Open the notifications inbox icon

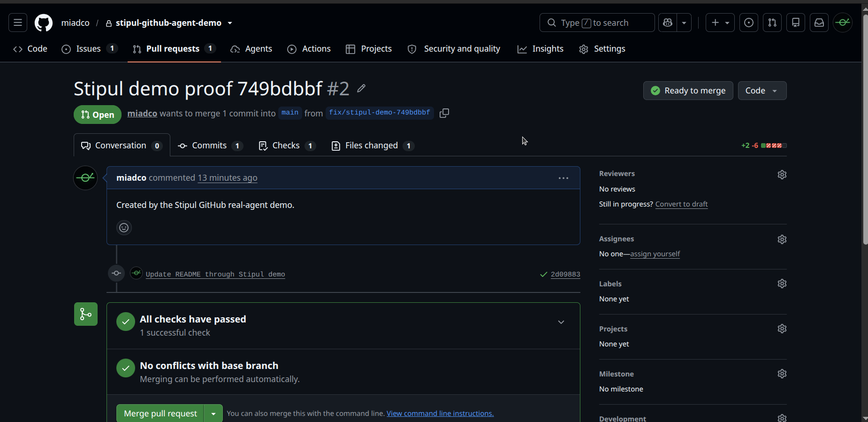point(819,23)
